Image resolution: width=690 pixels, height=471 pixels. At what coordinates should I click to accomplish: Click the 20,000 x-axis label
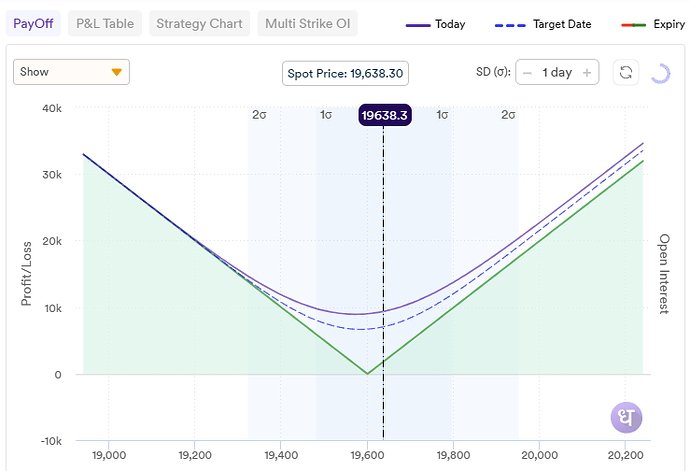point(540,455)
